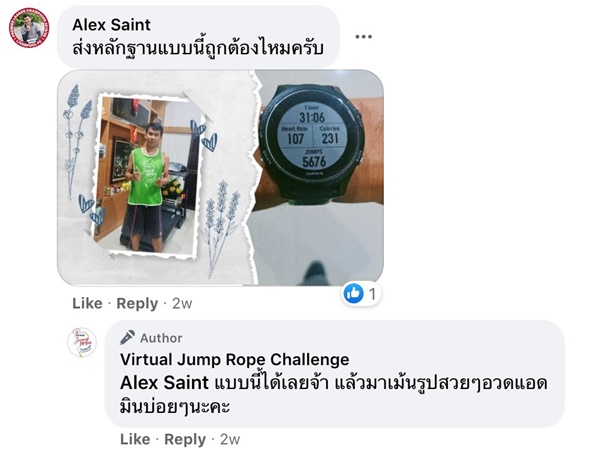Like Alex Saint's comment
Viewport: 600px width, 453px height.
87,303
